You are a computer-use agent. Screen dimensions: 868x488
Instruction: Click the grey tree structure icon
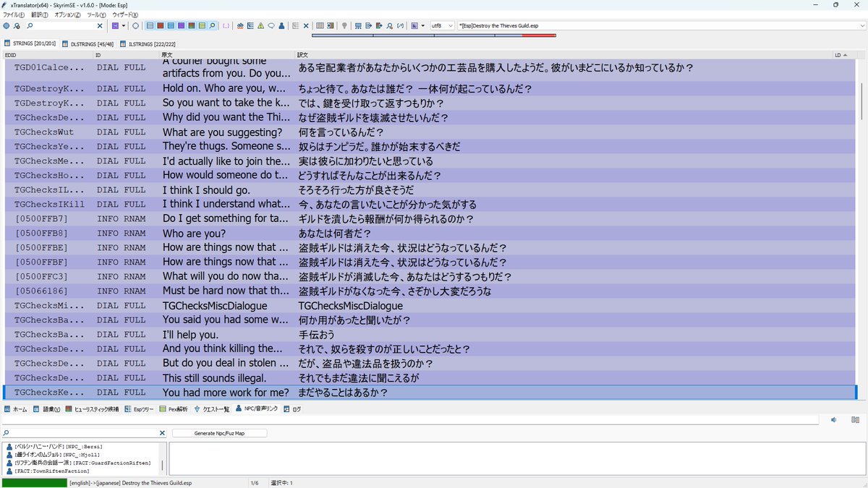(x=295, y=25)
